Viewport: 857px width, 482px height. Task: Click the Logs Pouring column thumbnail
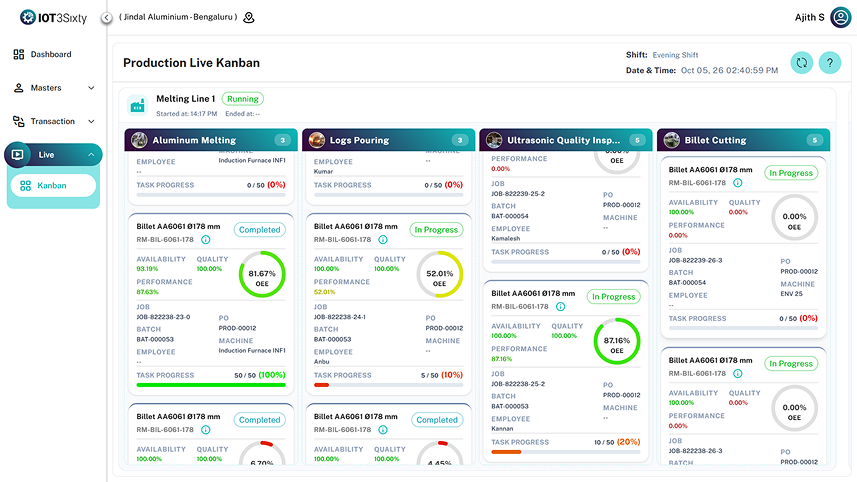(x=316, y=140)
